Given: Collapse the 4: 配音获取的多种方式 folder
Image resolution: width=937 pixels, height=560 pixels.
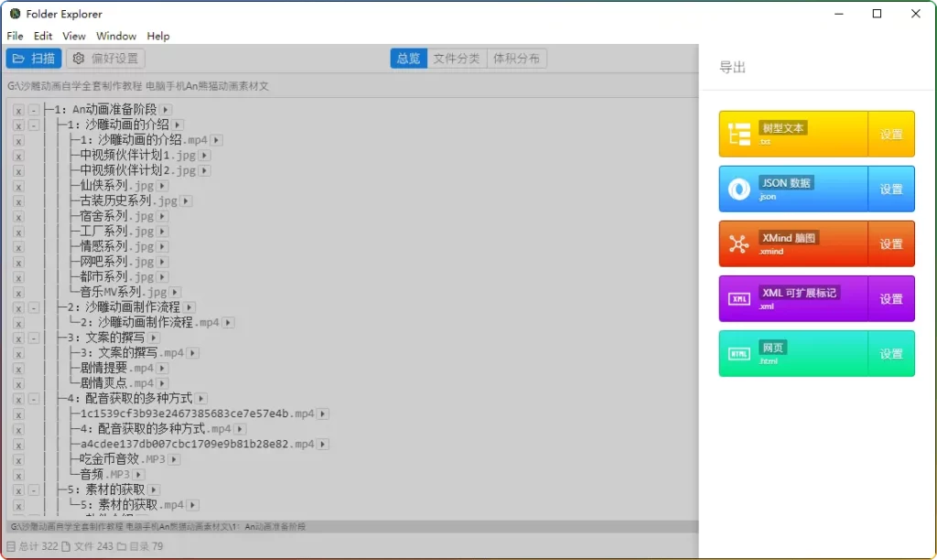Looking at the screenshot, I should tap(34, 399).
